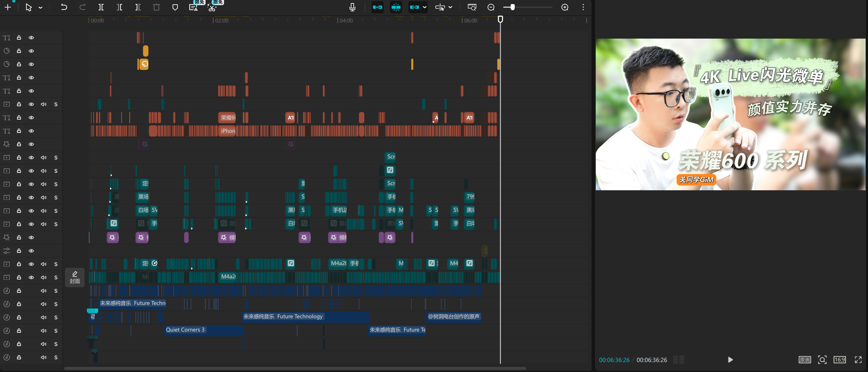Undo the last edit
Viewport: 868px width, 372px height.
(64, 7)
